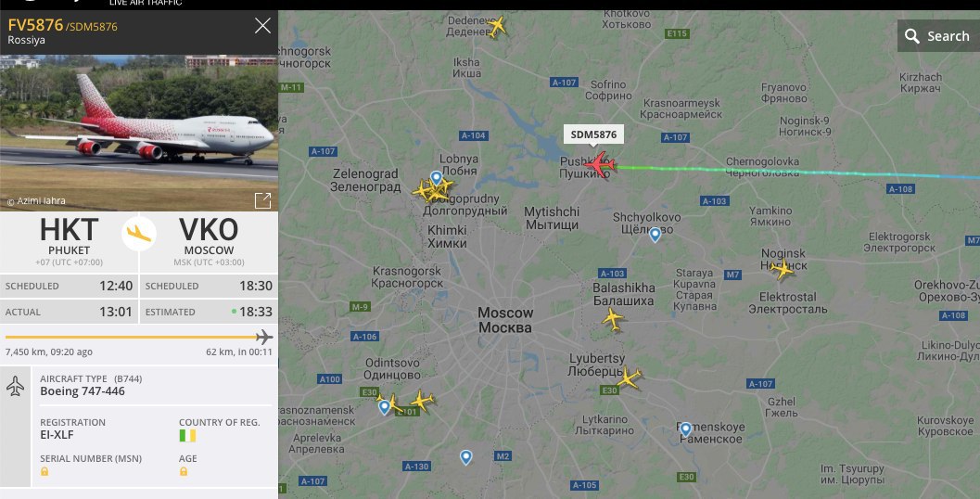Select the yellow aircraft near Lyubertsy
This screenshot has width=980, height=499.
629,377
